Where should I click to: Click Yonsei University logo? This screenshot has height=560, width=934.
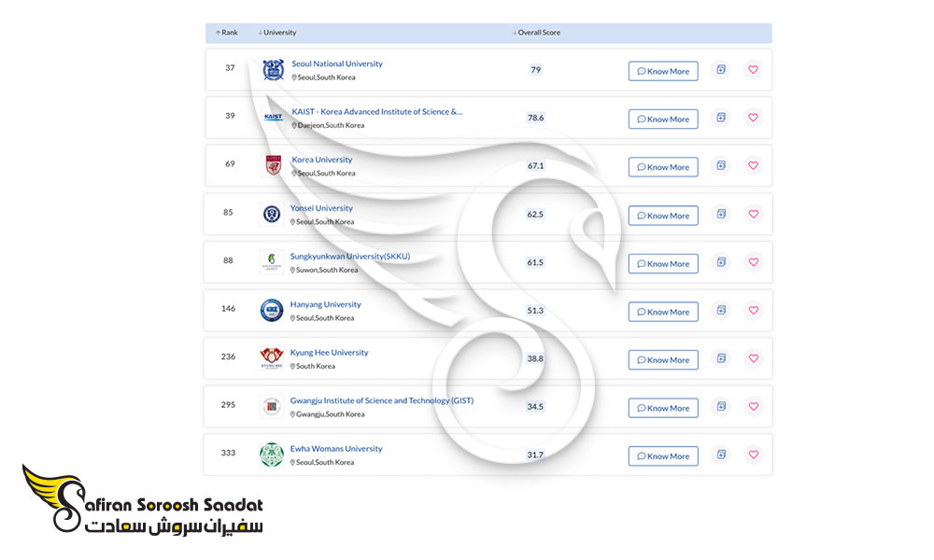coord(272,214)
